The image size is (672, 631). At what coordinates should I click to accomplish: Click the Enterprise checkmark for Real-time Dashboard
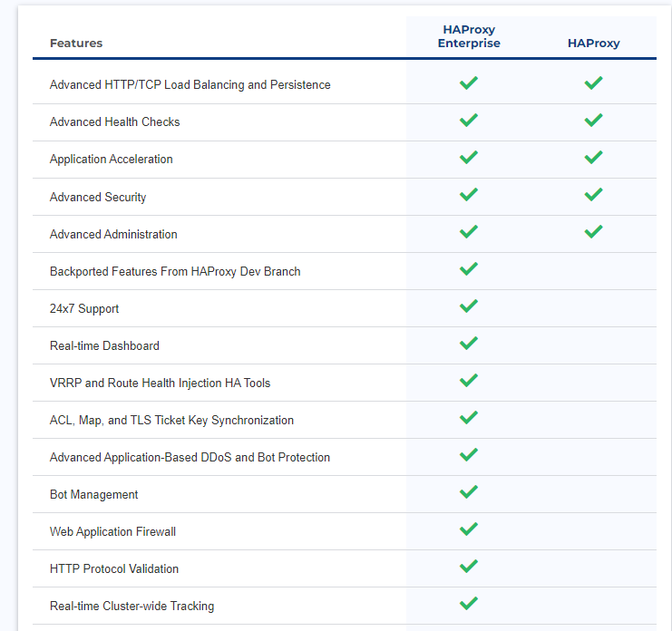pyautogui.click(x=469, y=343)
